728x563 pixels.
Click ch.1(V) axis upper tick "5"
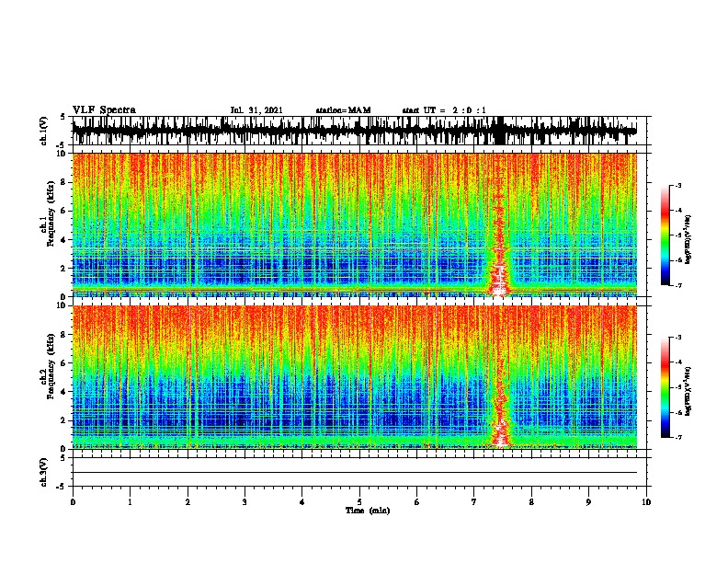coord(64,117)
